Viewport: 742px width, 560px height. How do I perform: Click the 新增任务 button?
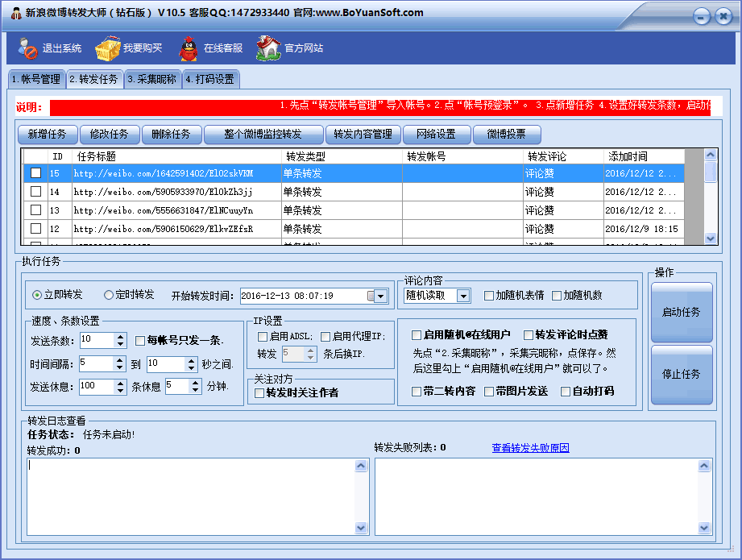click(x=48, y=134)
